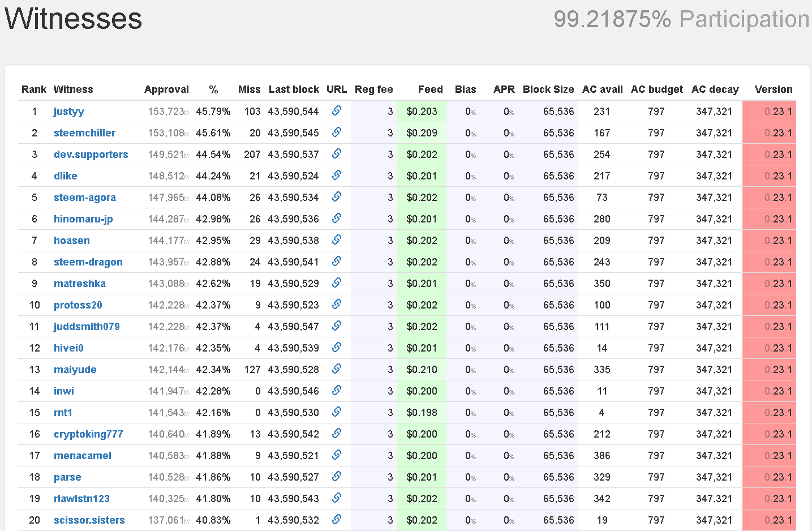The image size is (812, 531).
Task: Open the menacamel witness profile
Action: click(x=82, y=456)
